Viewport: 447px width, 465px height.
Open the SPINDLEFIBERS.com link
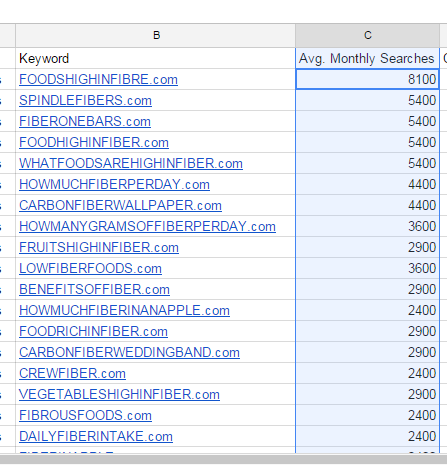[x=85, y=101]
